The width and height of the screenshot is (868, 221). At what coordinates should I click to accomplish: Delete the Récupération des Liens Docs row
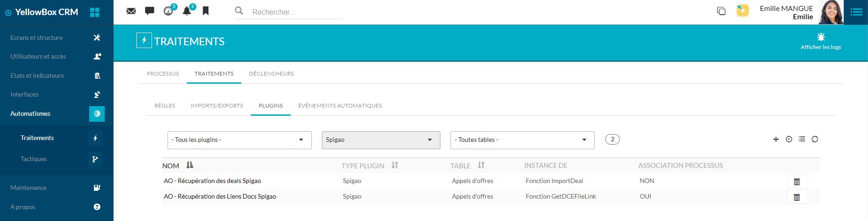(797, 197)
